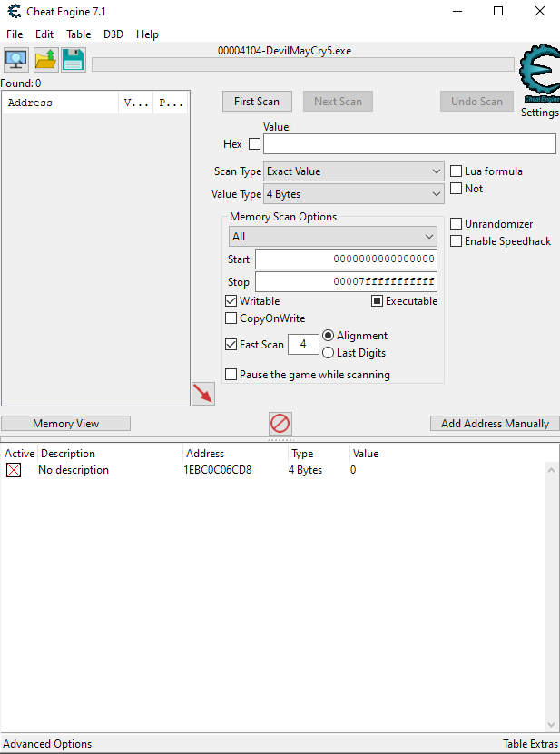Open the Value Type dropdown
Screen dimensions: 560x754
click(353, 194)
